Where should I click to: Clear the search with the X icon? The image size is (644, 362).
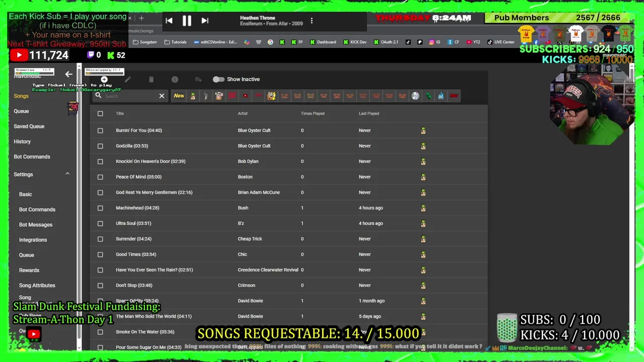point(162,96)
